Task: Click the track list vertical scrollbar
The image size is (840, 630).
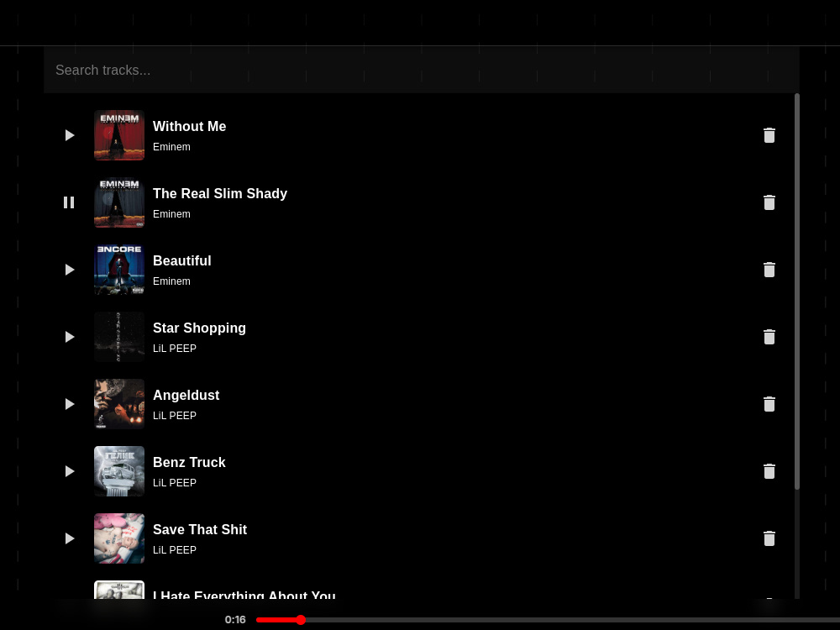Action: point(797,291)
